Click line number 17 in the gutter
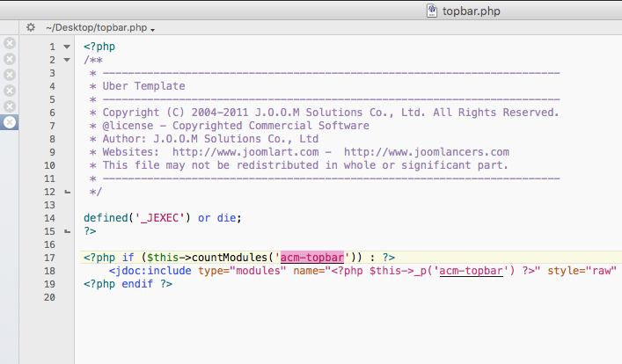 [x=49, y=258]
